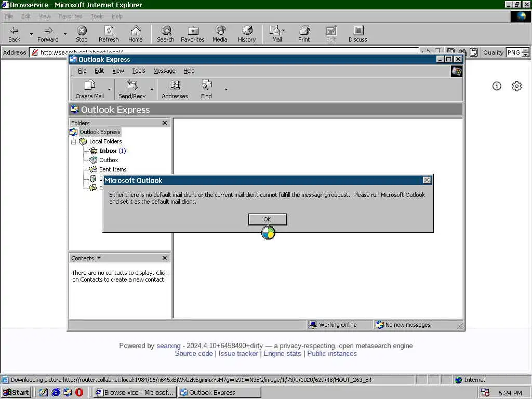Open Outlook Express Help menu

point(189,71)
